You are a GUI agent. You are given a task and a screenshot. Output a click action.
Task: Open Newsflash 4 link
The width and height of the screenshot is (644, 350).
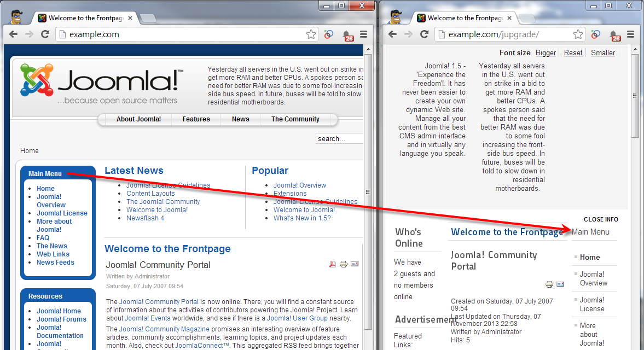(x=145, y=218)
